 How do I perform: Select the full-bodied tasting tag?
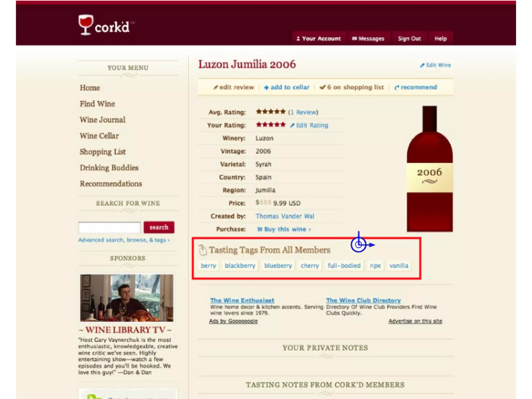click(x=344, y=265)
